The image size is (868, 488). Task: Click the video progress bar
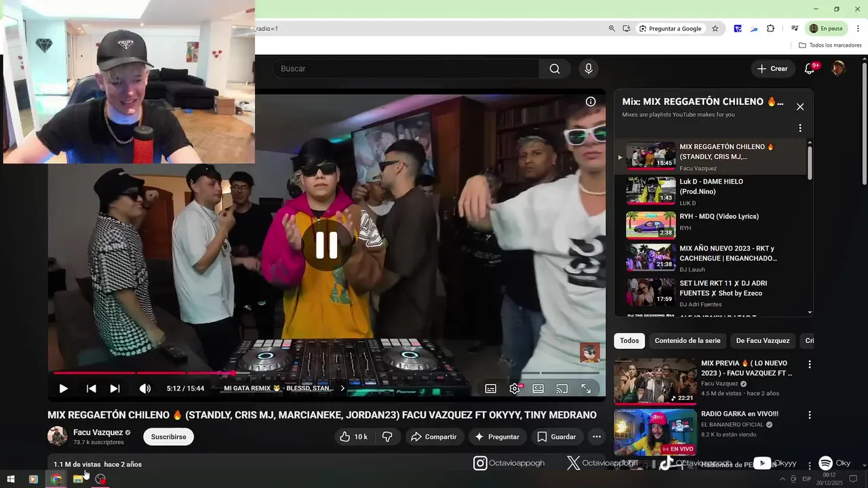[326, 373]
